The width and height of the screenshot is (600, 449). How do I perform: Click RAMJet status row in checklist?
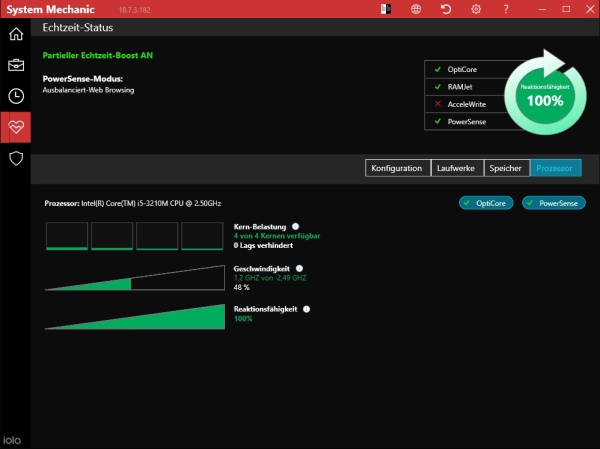tap(466, 87)
